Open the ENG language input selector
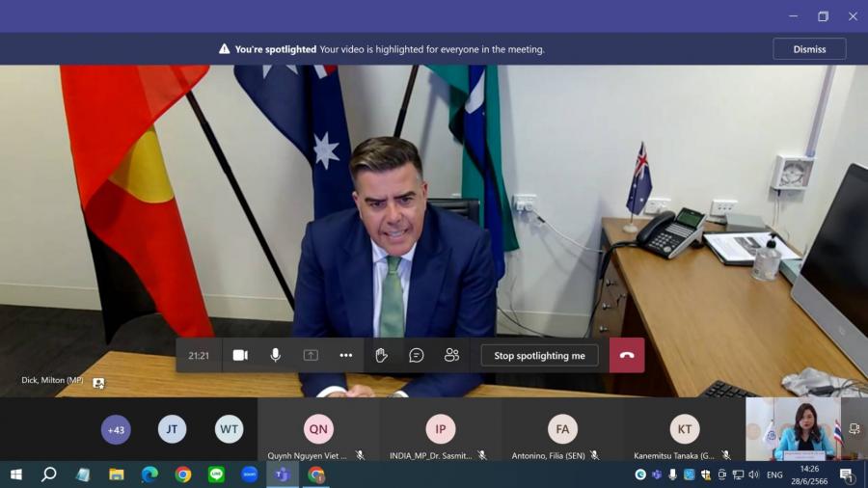This screenshot has width=868, height=488. [x=774, y=474]
